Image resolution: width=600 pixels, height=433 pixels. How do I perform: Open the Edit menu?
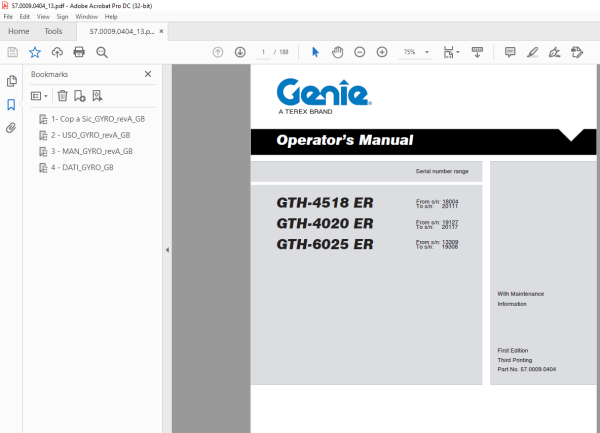pyautogui.click(x=24, y=16)
